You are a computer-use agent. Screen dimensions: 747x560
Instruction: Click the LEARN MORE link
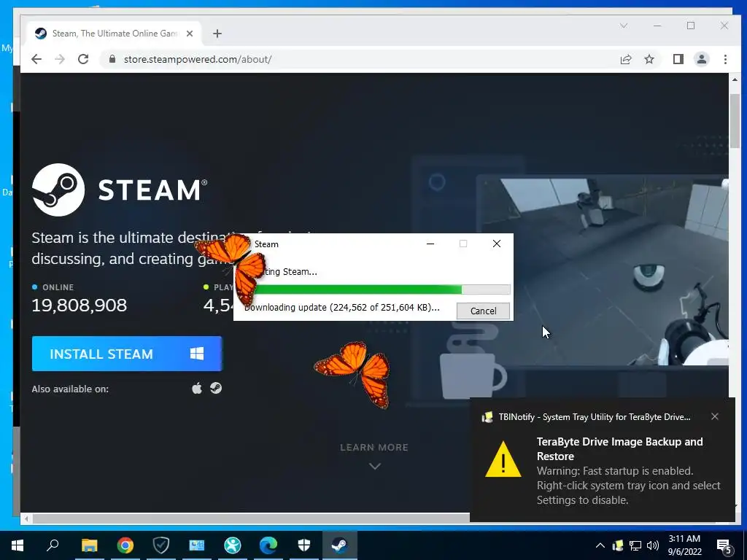coord(374,447)
